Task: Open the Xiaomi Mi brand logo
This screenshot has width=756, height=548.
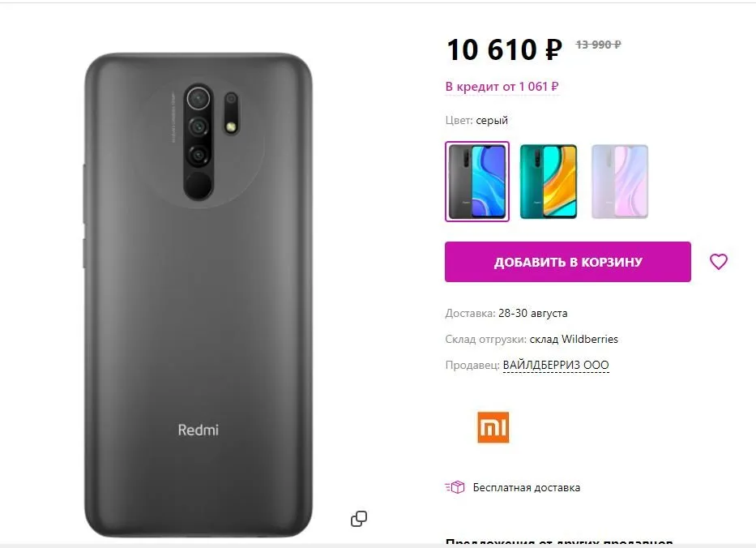Action: 493,427
